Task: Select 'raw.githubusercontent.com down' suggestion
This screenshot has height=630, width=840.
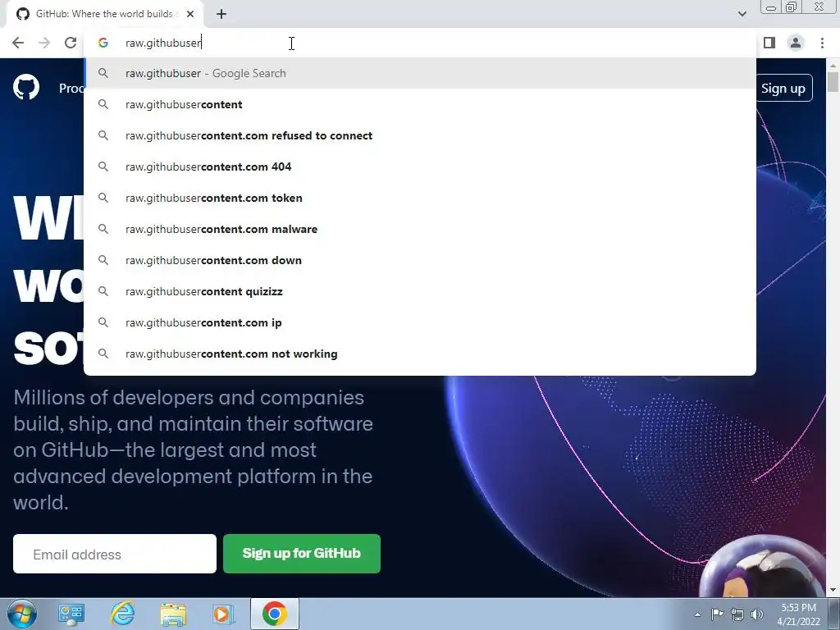Action: 420,260
